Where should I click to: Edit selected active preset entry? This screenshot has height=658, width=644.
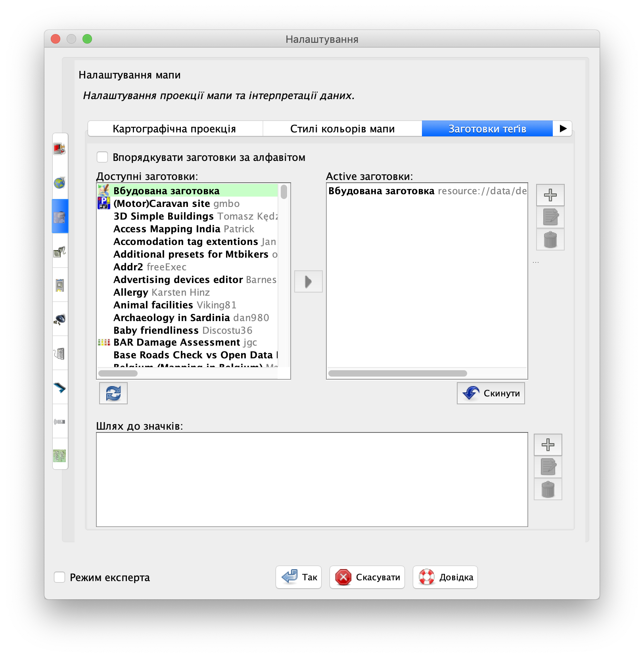tap(550, 217)
